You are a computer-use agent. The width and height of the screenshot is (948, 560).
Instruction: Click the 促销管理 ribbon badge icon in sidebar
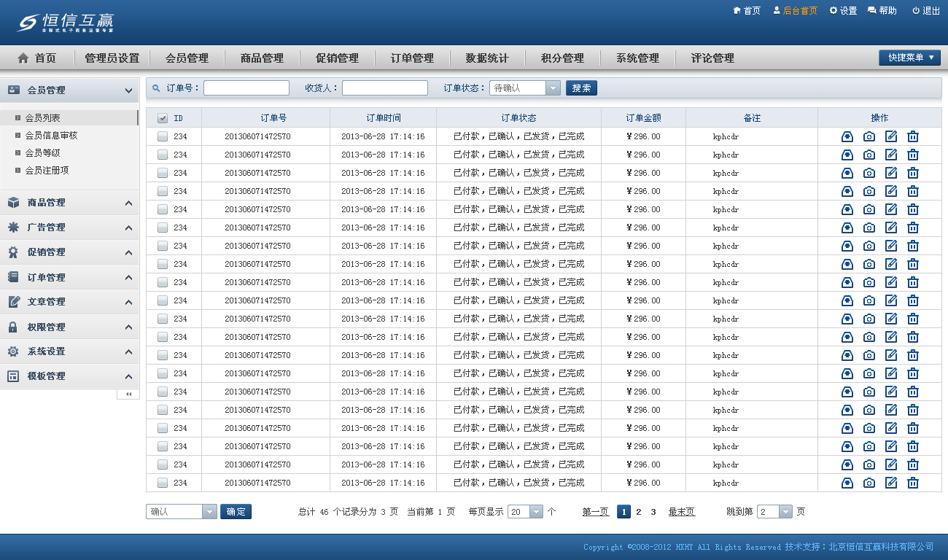coord(13,252)
